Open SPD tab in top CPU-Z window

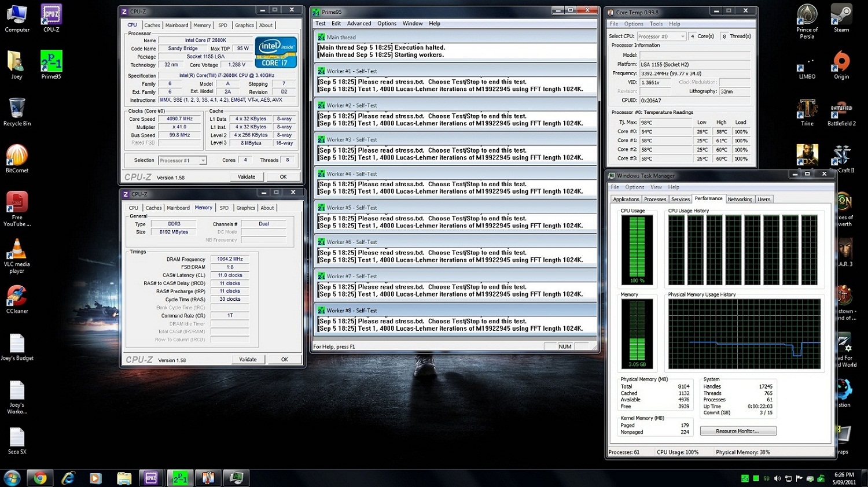coord(223,25)
